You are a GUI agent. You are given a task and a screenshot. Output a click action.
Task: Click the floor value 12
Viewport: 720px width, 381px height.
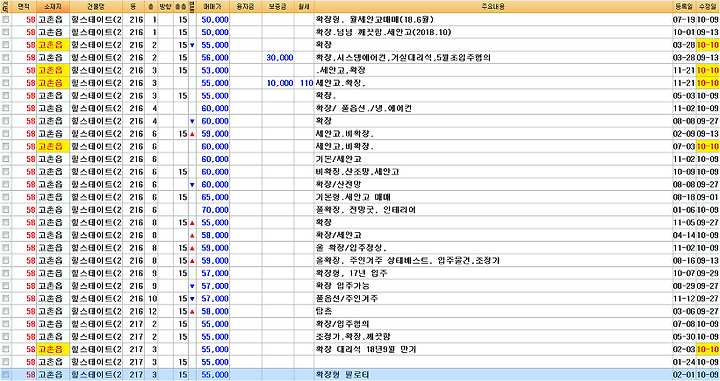[152, 311]
